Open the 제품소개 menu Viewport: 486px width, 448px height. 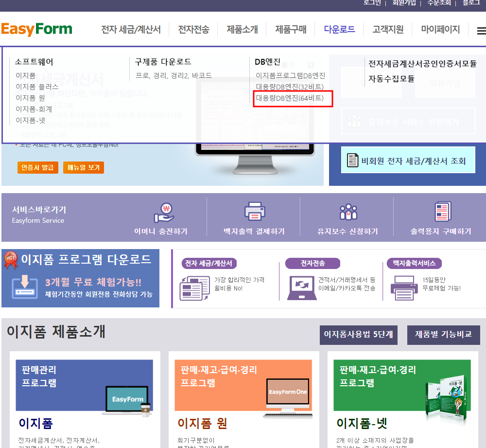tap(243, 30)
